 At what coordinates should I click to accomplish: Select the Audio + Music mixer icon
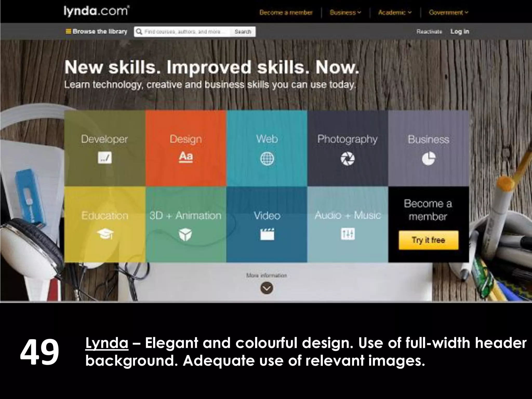348,234
